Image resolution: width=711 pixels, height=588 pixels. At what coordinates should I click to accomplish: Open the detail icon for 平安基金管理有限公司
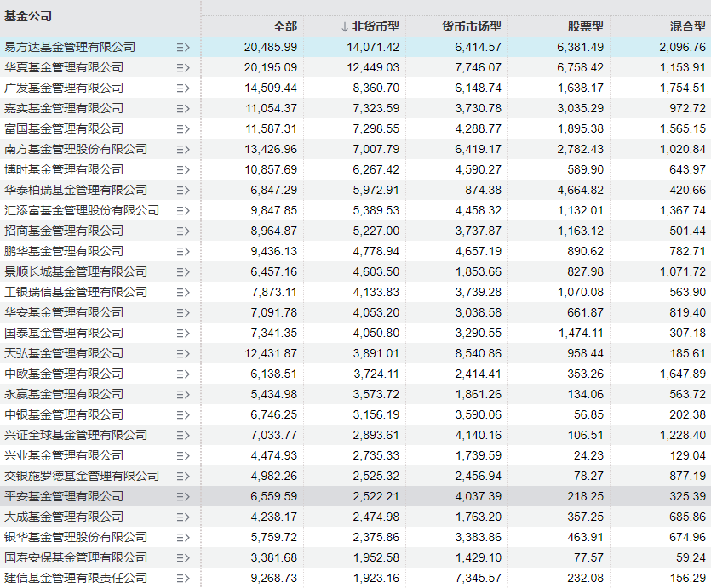pyautogui.click(x=183, y=496)
